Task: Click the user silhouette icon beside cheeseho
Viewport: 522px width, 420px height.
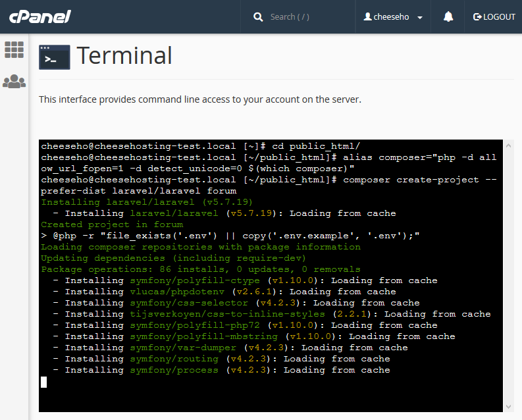Action: (x=367, y=17)
